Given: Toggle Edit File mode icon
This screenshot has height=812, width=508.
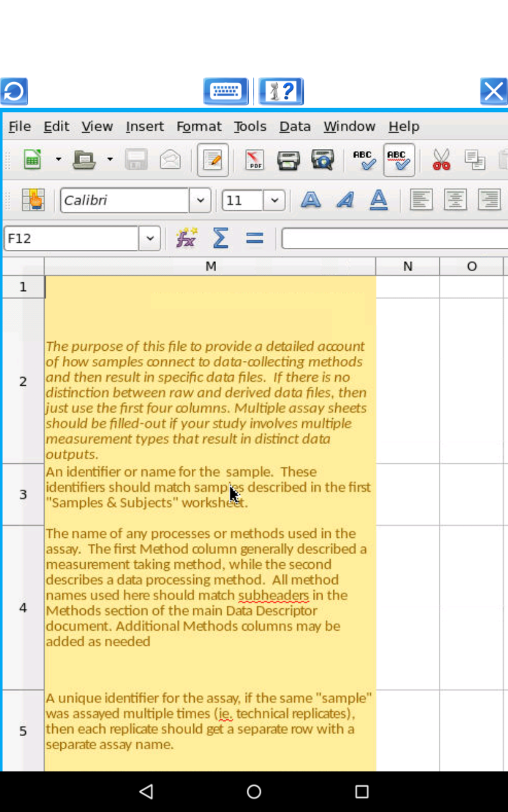Looking at the screenshot, I should (213, 160).
